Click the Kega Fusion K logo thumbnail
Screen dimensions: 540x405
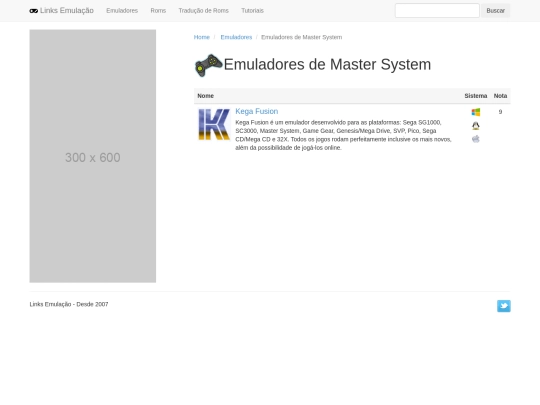(x=214, y=124)
